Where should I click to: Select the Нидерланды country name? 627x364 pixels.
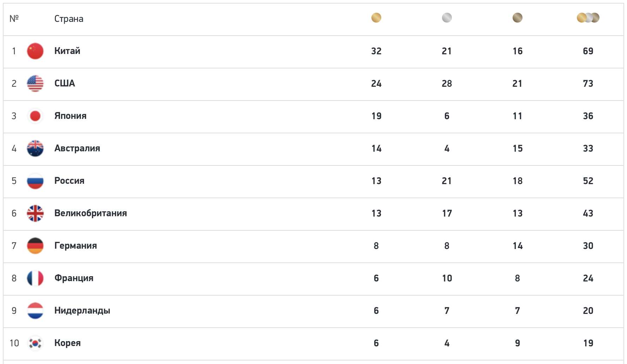(82, 311)
